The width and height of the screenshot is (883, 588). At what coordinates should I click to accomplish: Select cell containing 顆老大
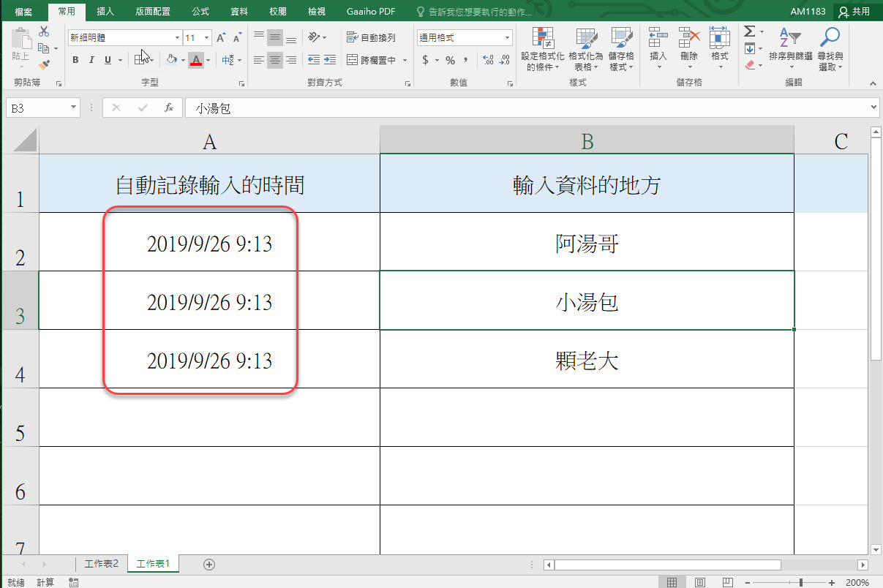coord(587,359)
